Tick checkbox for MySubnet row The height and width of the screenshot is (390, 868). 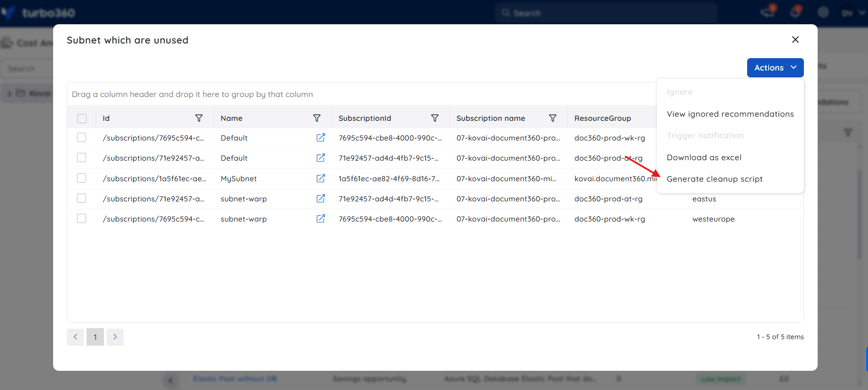(x=81, y=178)
